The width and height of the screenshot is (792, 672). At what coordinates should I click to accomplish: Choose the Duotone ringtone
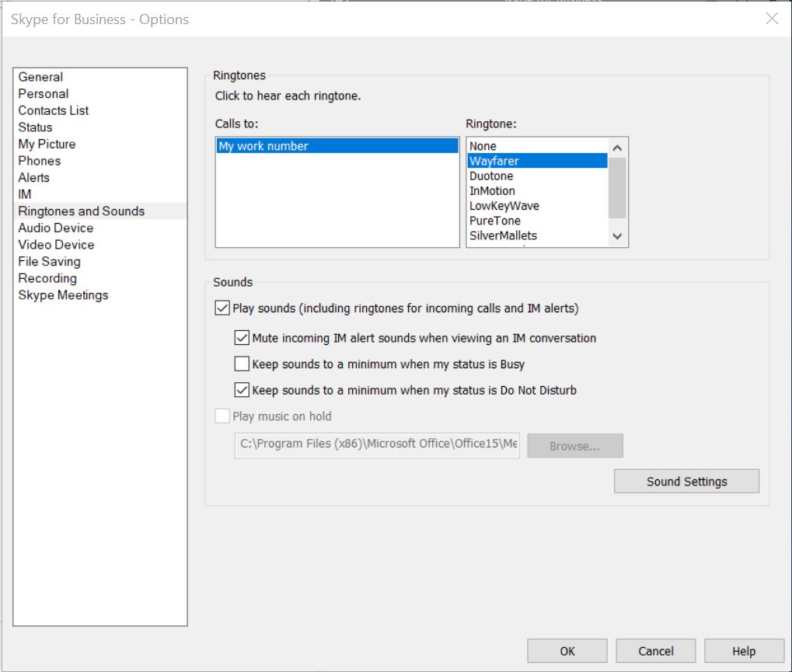[537, 176]
